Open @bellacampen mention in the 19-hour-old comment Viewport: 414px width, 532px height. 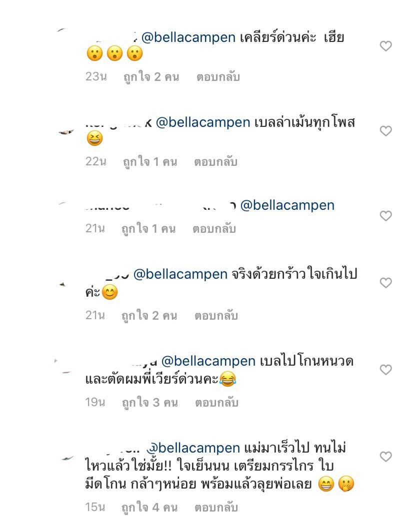coord(208,361)
